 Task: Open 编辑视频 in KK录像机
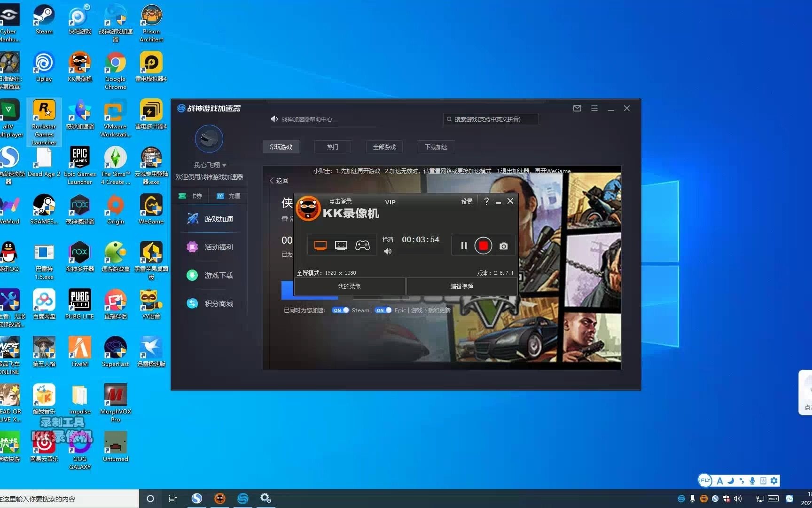(461, 286)
